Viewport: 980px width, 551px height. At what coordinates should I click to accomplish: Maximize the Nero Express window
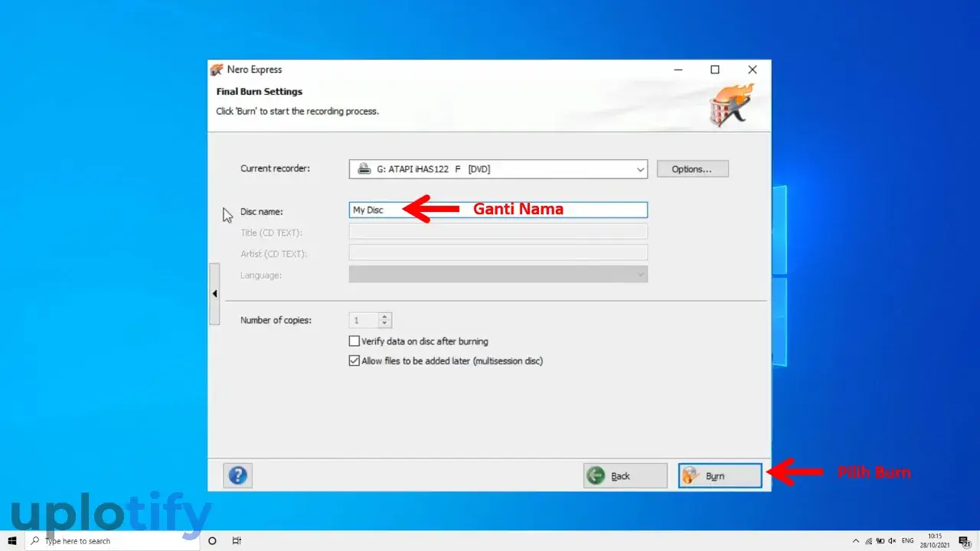(715, 70)
